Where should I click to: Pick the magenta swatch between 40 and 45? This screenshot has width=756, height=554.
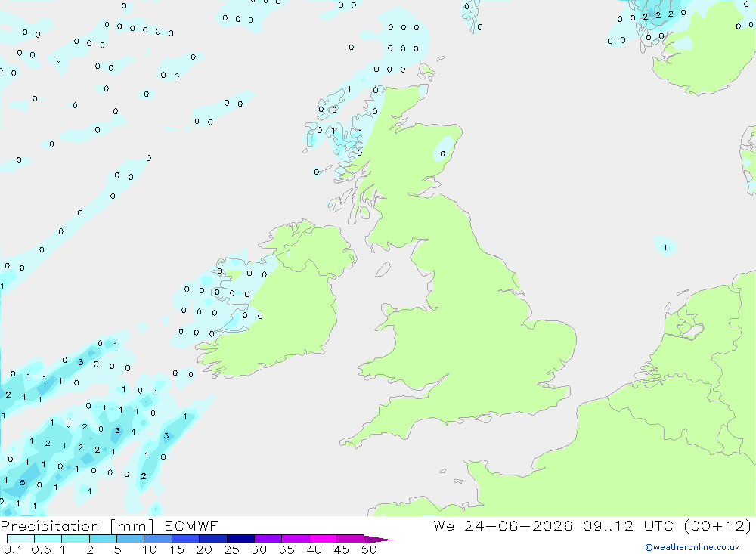(x=323, y=539)
